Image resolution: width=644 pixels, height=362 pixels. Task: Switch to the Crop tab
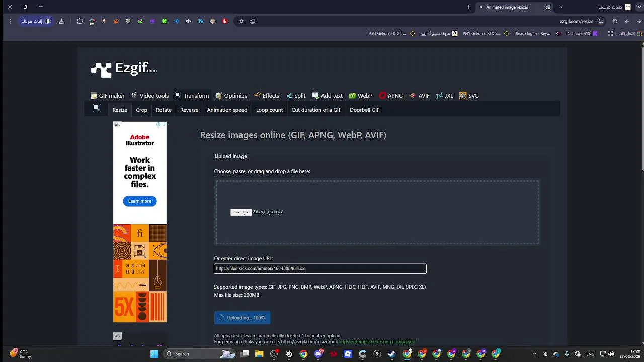(141, 110)
